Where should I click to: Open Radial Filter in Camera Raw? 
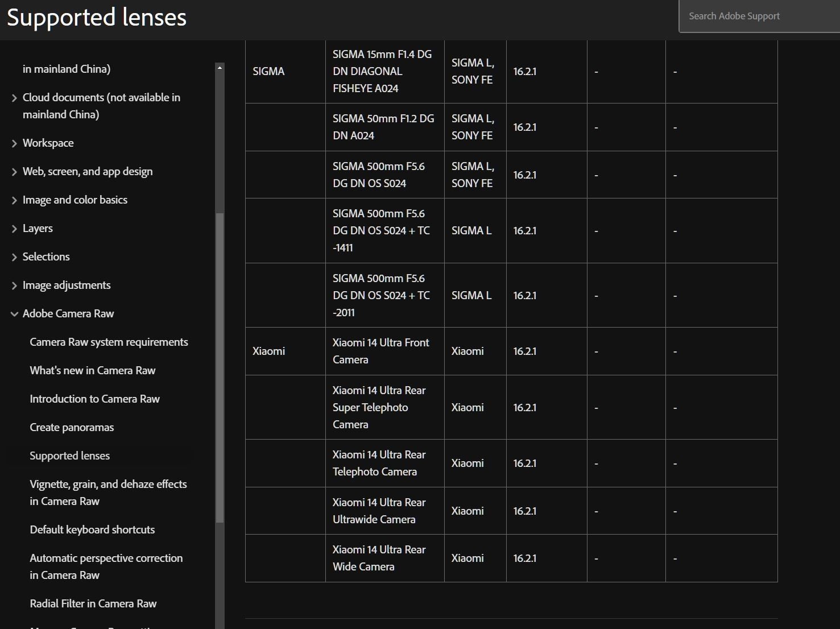tap(93, 603)
